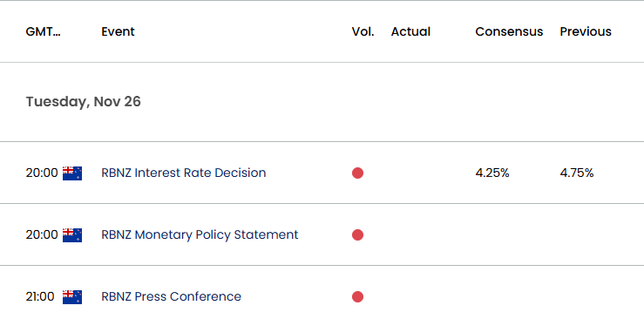Sort by the Event column header

pos(118,31)
